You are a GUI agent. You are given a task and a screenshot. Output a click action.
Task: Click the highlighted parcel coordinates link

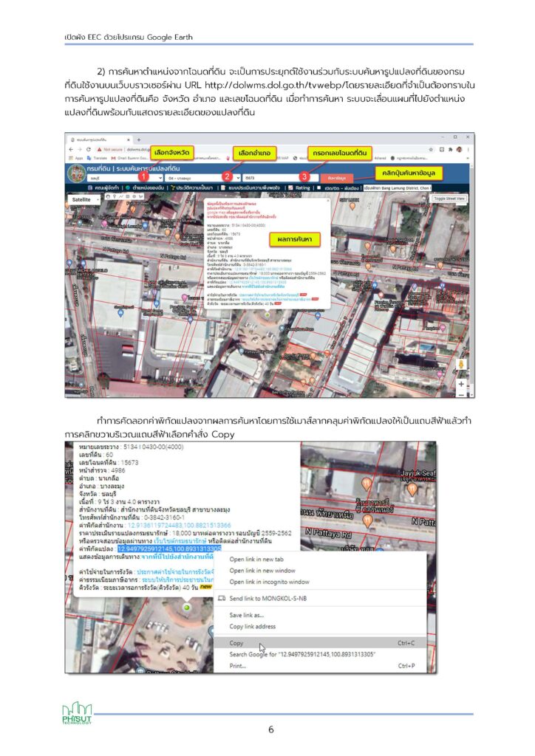[169, 549]
